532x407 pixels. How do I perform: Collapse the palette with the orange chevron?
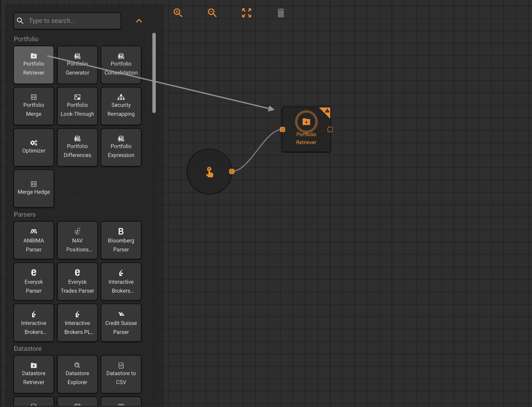tap(139, 21)
